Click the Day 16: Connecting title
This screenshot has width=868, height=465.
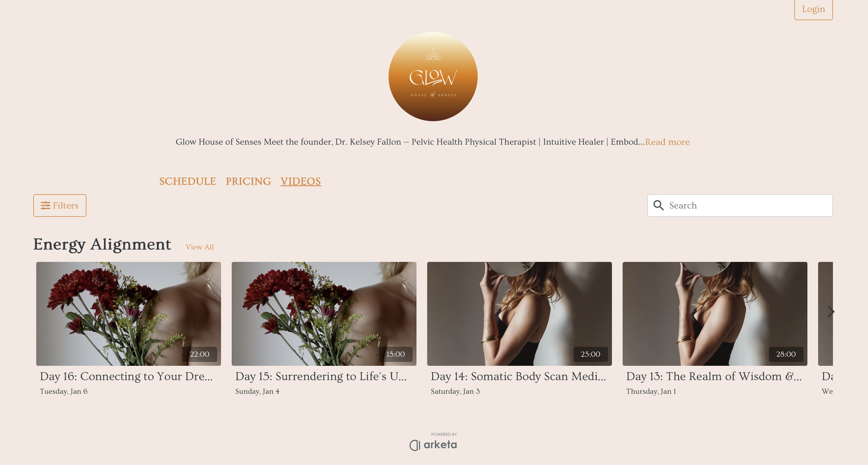click(x=126, y=376)
